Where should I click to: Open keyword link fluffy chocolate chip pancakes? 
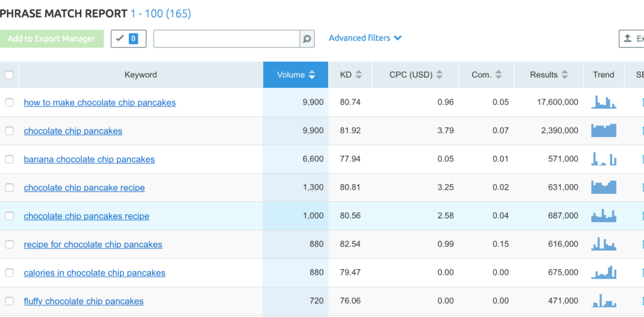[x=84, y=301]
